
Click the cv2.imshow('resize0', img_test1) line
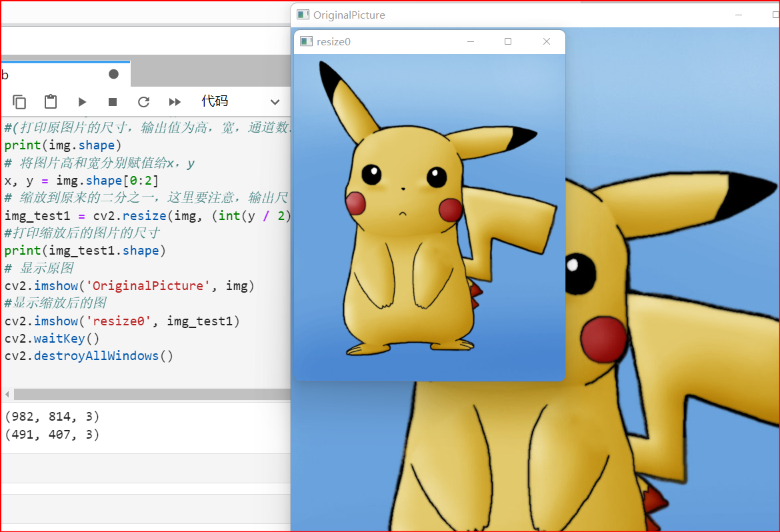tap(122, 321)
